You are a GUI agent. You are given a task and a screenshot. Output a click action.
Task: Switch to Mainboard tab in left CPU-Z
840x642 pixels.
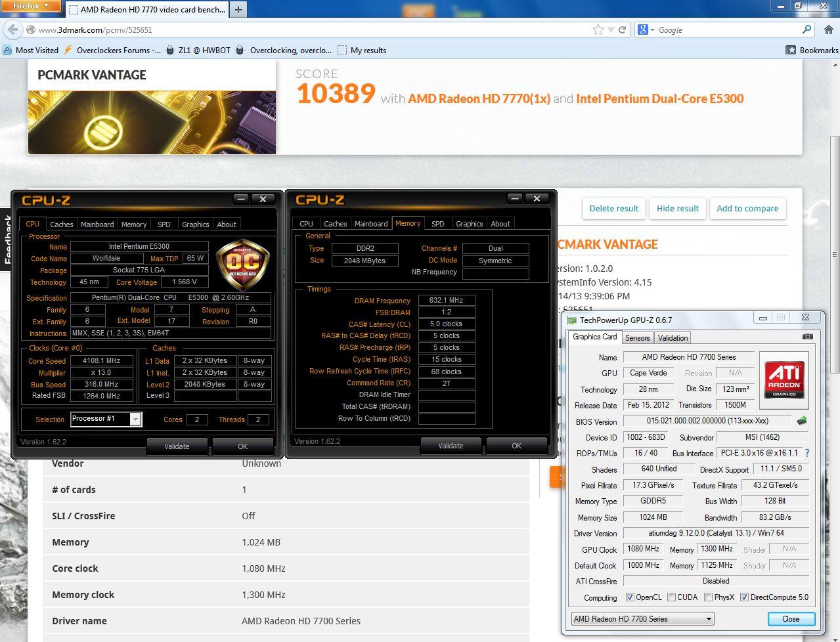coord(97,225)
